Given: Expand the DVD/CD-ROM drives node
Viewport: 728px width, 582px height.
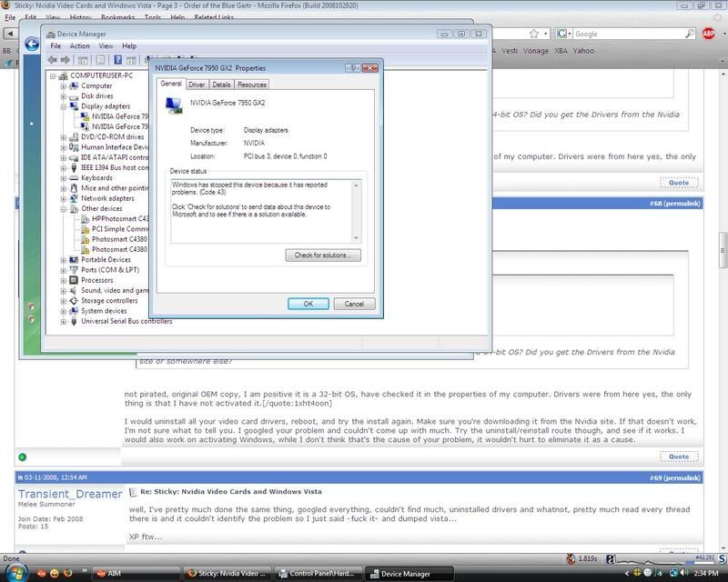Looking at the screenshot, I should [x=63, y=137].
